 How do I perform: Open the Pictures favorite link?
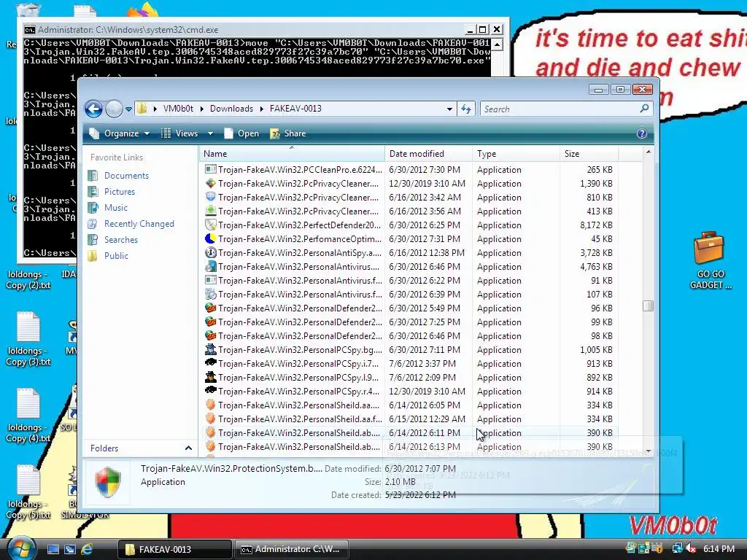click(x=119, y=192)
